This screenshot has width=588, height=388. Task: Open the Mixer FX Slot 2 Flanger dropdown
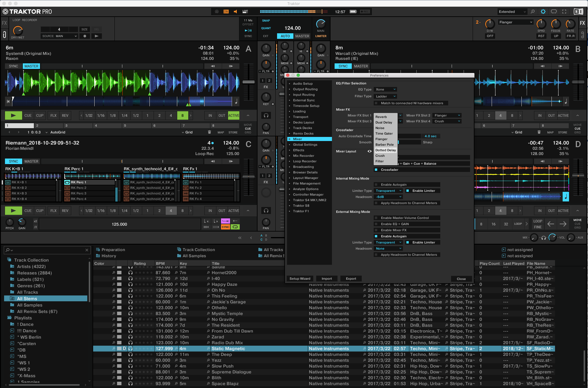tap(447, 115)
